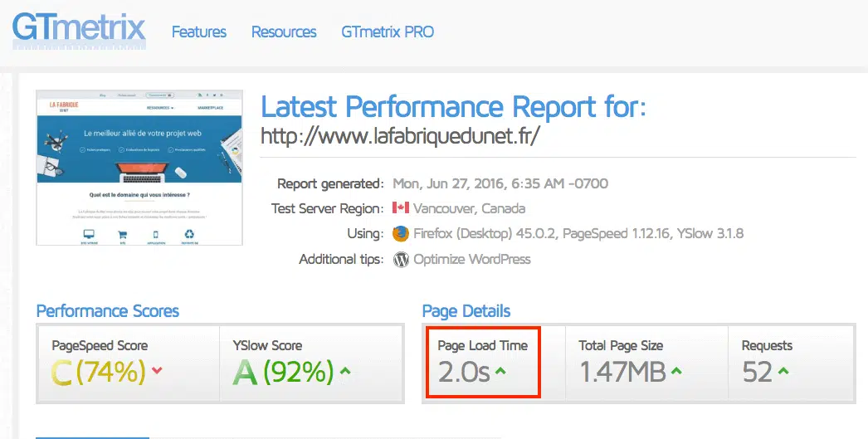Click the 1.47MB Total Page Size value
This screenshot has width=868, height=439.
(622, 373)
